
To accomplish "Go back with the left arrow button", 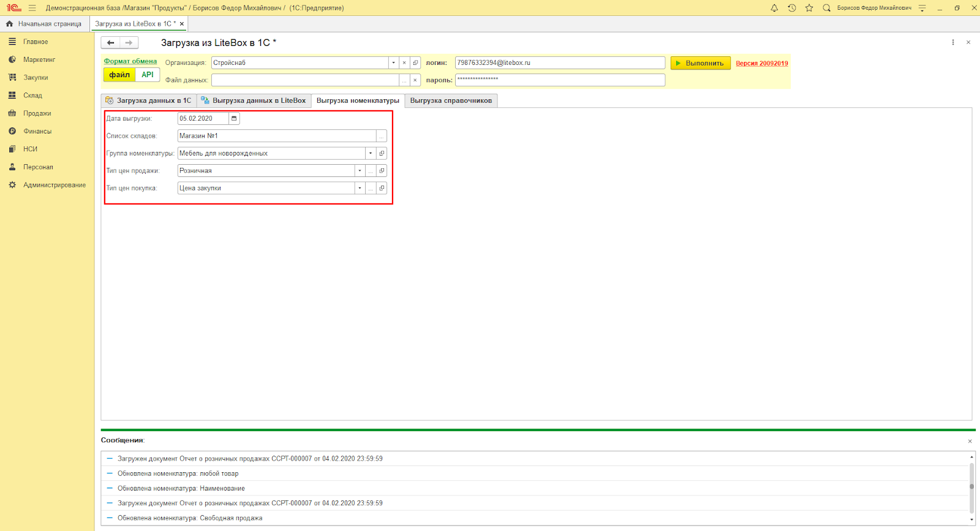I will tap(110, 43).
